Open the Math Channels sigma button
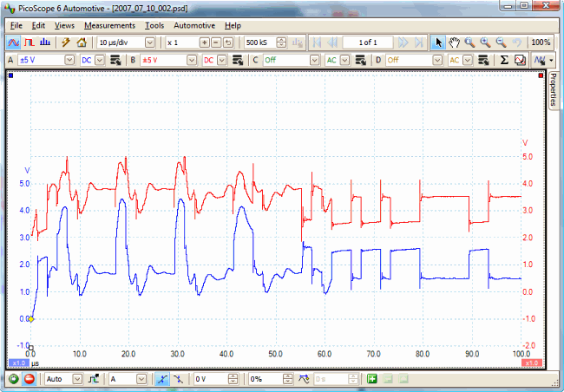 504,60
